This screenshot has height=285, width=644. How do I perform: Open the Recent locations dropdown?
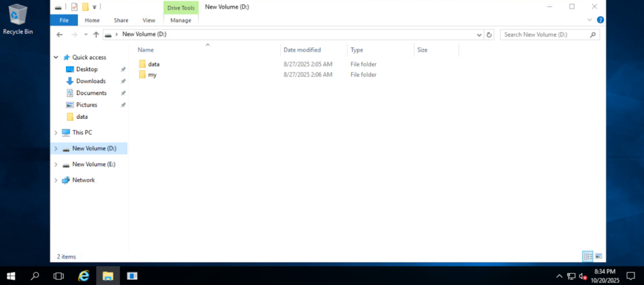86,35
